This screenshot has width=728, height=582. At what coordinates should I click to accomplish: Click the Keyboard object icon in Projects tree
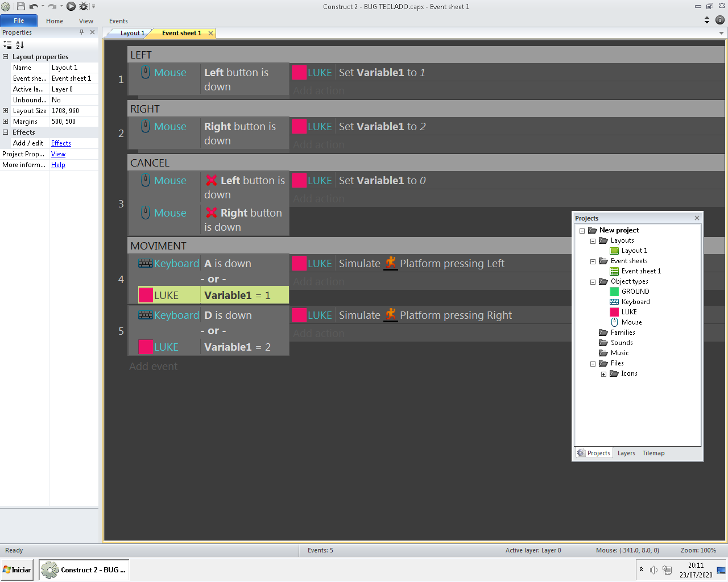point(614,302)
